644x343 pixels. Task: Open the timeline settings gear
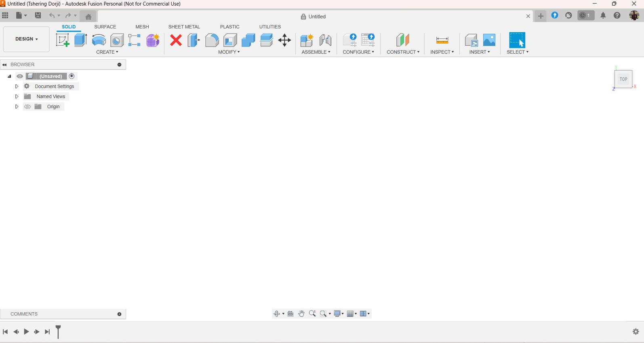[x=636, y=332]
